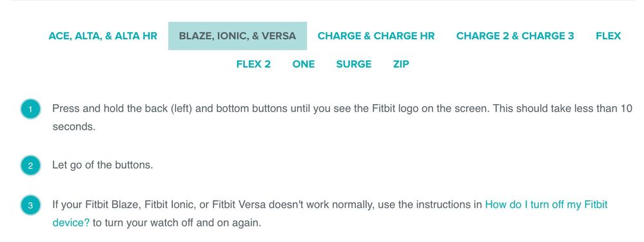
Task: Select the BLAZE, IONIC, & VERSA tab
Action: pos(237,36)
